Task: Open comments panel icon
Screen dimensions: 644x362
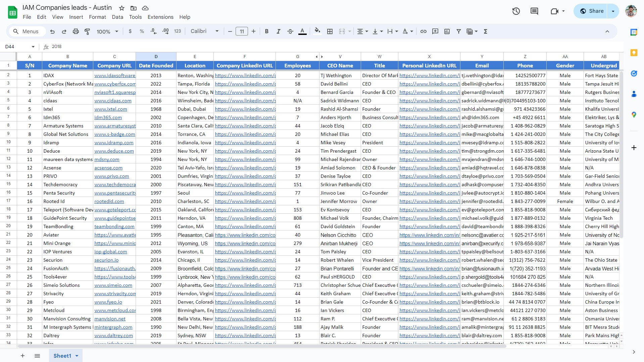Action: (x=534, y=11)
